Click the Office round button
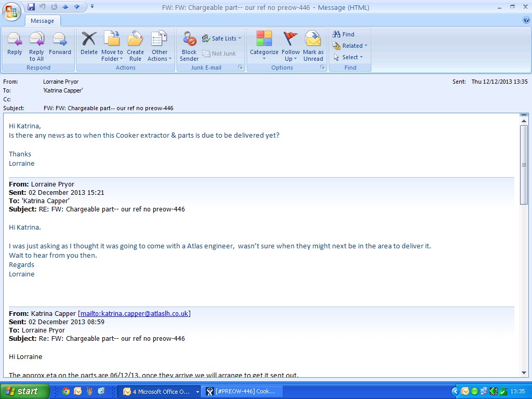Image resolution: width=532 pixels, height=399 pixels. click(x=11, y=11)
